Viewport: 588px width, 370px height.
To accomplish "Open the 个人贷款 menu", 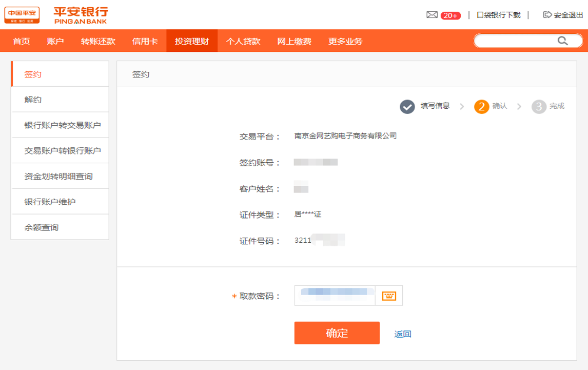I will [x=243, y=41].
